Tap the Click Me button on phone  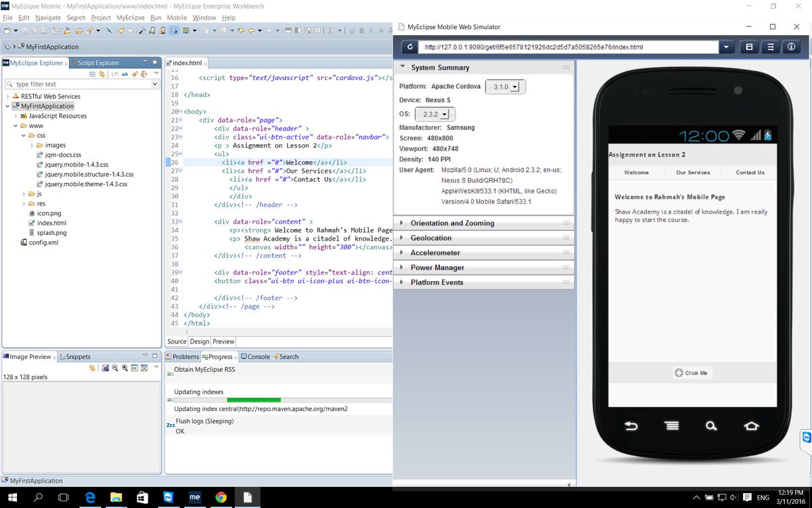tap(692, 373)
